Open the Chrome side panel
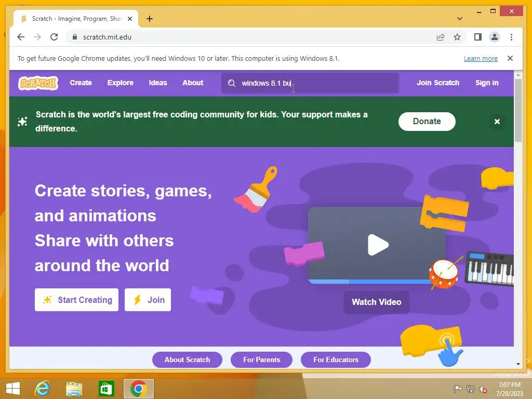 (x=478, y=37)
